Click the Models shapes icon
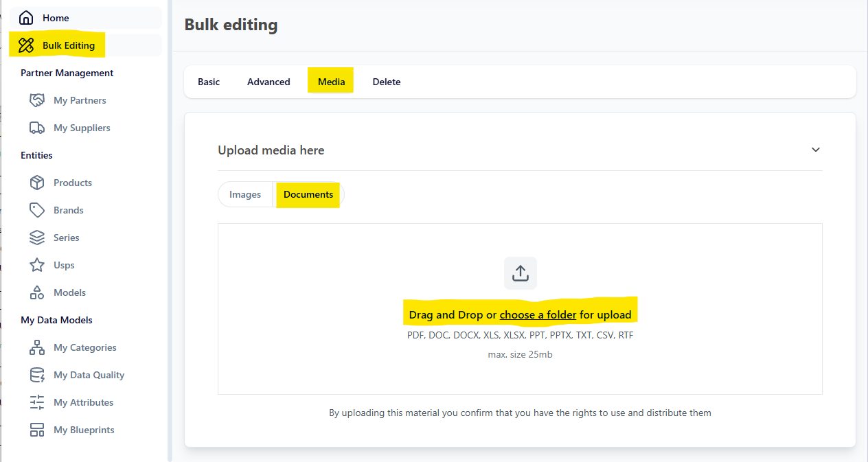Image resolution: width=868 pixels, height=462 pixels. (37, 292)
